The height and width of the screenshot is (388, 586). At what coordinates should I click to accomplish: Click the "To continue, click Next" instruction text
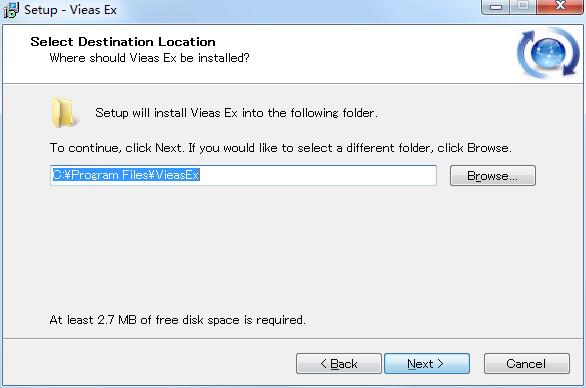click(x=280, y=148)
